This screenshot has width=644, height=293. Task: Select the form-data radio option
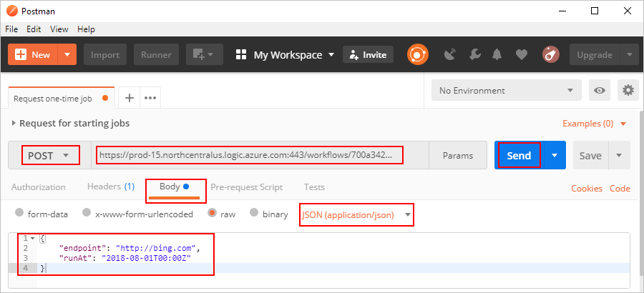[x=19, y=212]
